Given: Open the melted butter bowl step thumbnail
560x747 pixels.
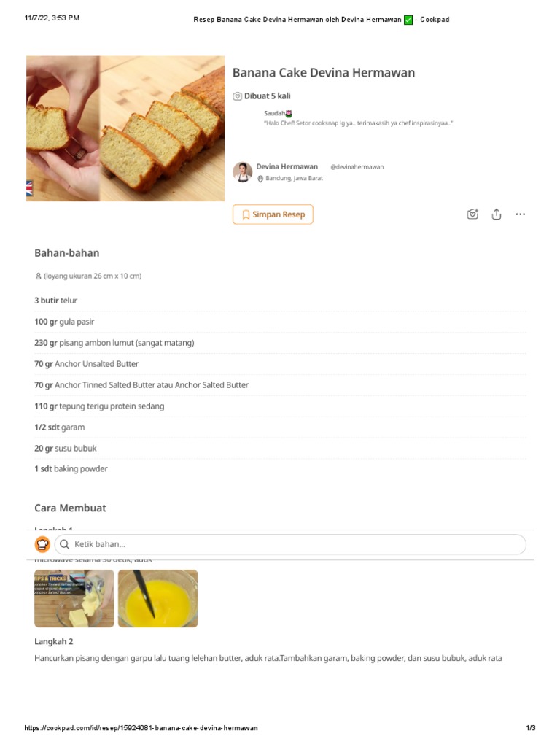Looking at the screenshot, I should pos(157,598).
